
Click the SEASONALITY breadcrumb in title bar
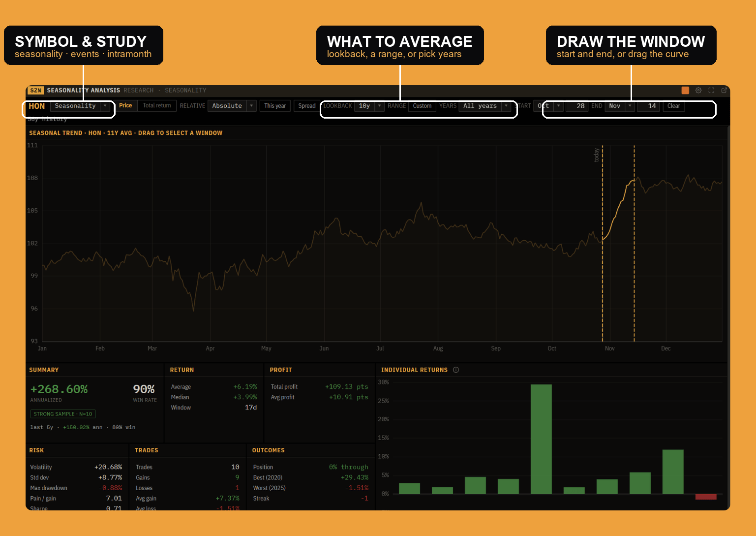click(185, 91)
